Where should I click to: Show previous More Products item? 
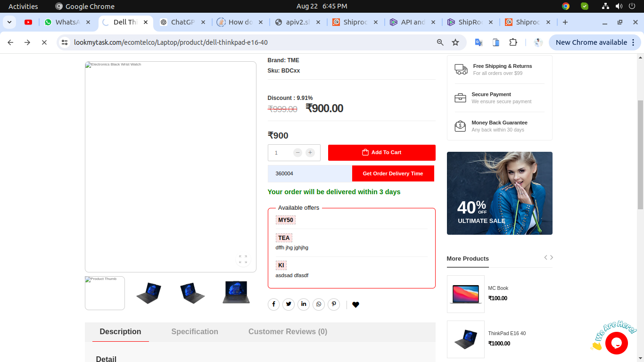(545, 257)
